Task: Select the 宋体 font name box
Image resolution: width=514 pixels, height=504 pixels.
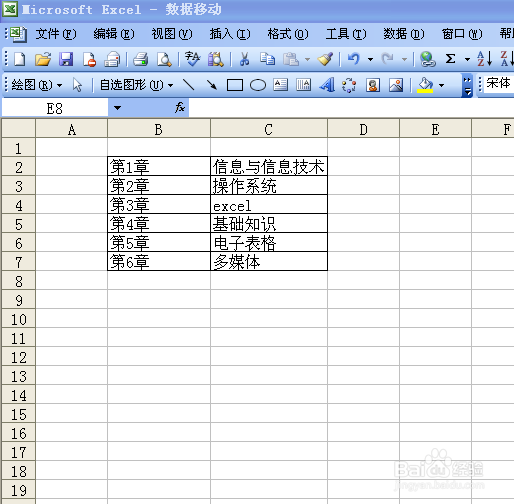Action: point(499,83)
